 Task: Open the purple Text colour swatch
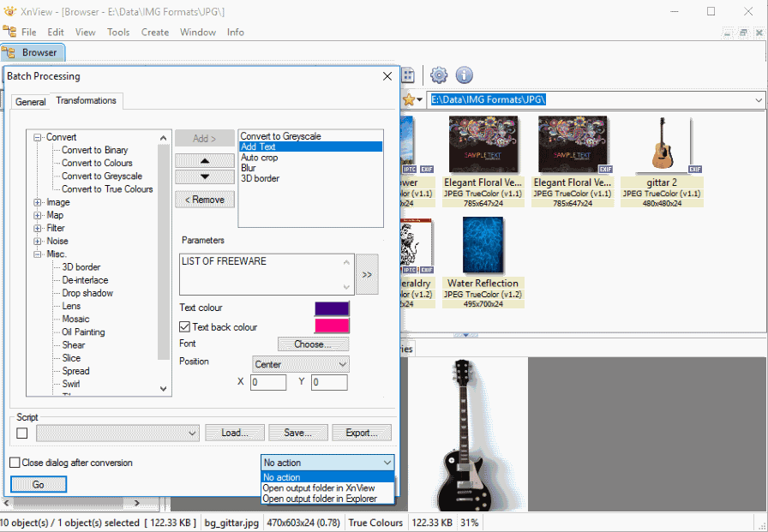pos(332,308)
